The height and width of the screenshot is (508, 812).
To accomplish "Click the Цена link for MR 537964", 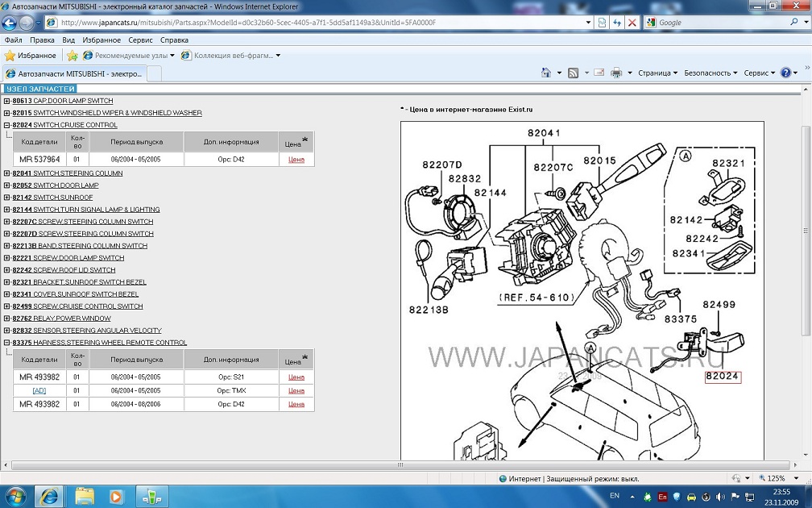I will [x=296, y=160].
